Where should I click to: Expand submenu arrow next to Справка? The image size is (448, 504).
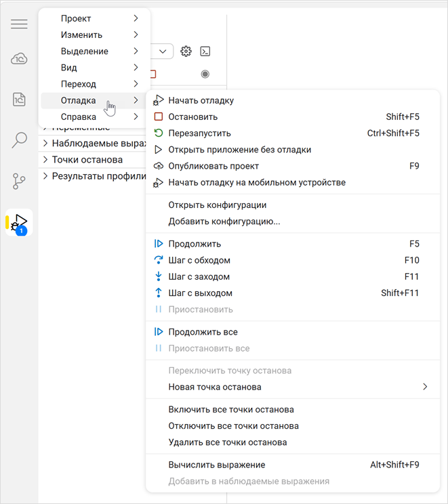[x=136, y=117]
